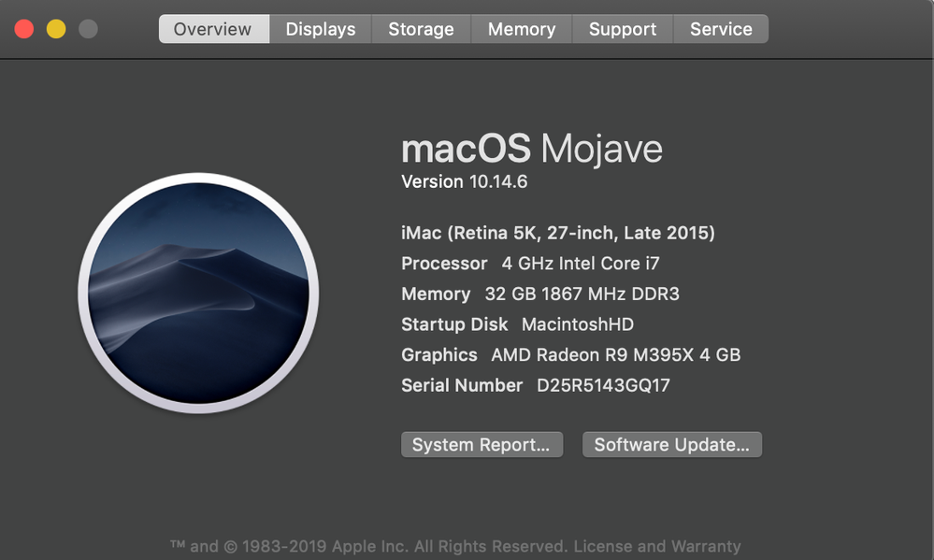Viewport: 934px width, 560px height.
Task: Click the iMac Retina 5K model line
Action: pos(557,233)
